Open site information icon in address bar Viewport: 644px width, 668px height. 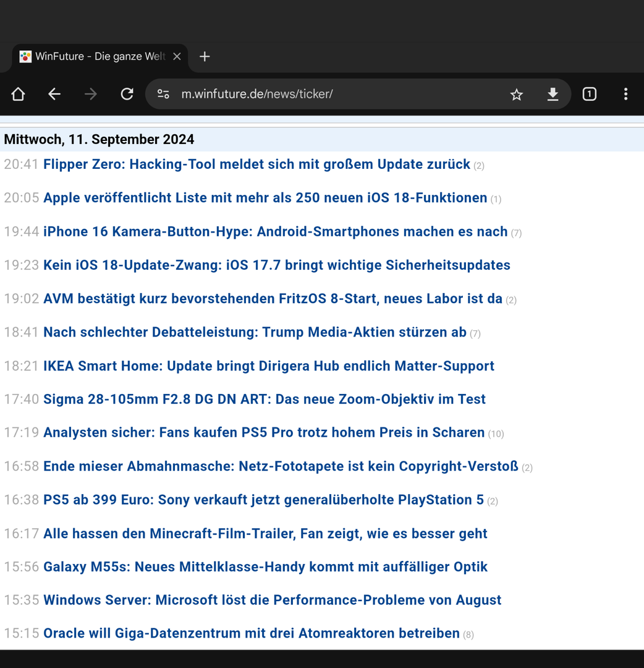click(x=163, y=94)
